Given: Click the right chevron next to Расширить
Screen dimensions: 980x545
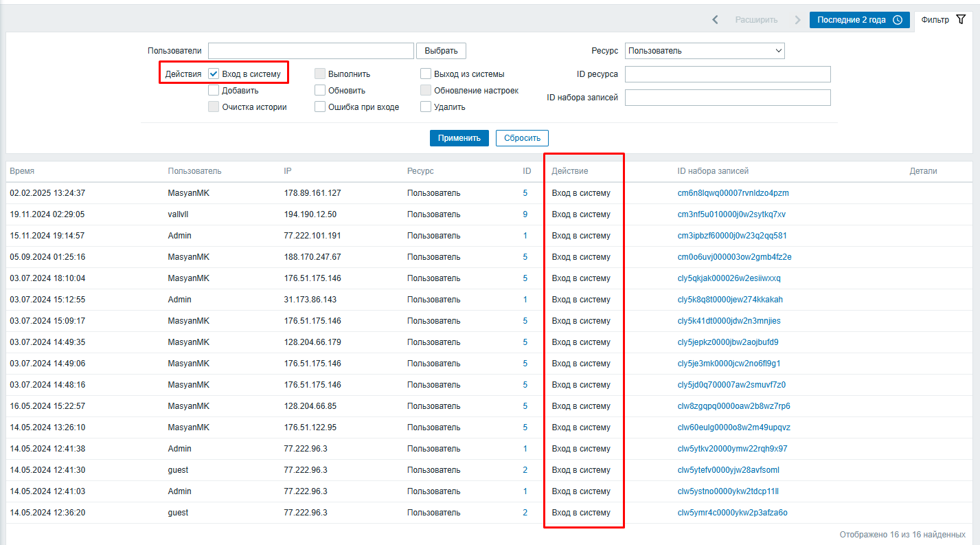Looking at the screenshot, I should click(x=797, y=20).
